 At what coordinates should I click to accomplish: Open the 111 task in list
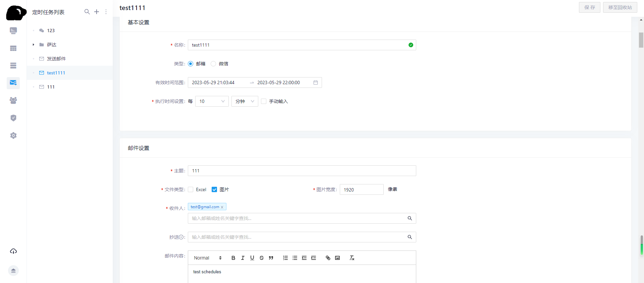tap(70, 87)
